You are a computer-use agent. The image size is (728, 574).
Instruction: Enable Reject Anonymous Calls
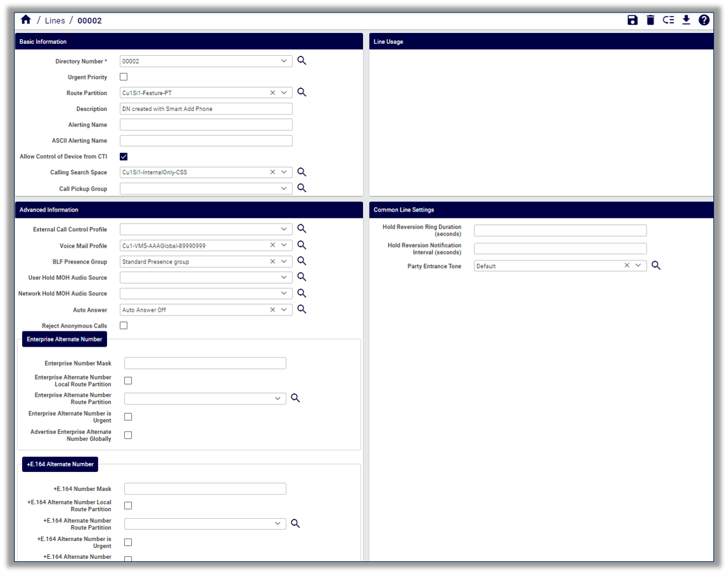pyautogui.click(x=124, y=325)
